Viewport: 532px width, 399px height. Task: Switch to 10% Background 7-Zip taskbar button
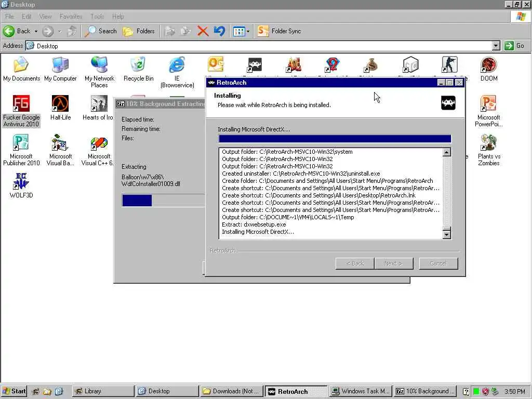425,391
